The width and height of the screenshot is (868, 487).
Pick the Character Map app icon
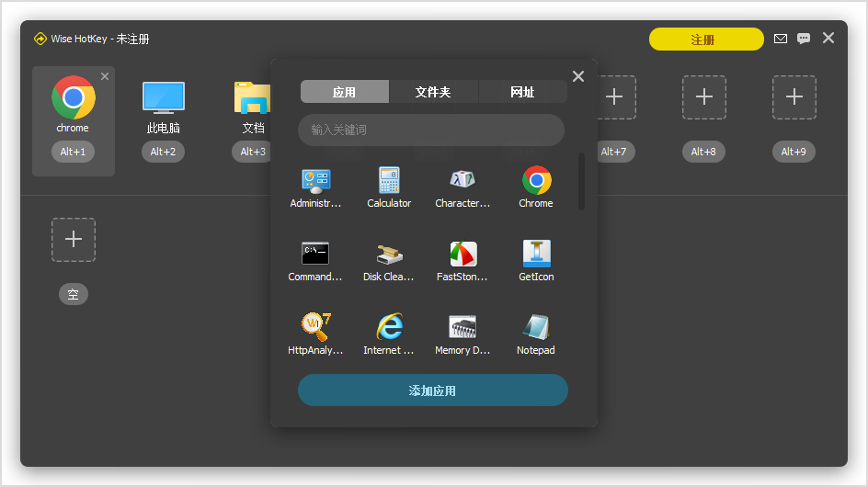[x=463, y=180]
